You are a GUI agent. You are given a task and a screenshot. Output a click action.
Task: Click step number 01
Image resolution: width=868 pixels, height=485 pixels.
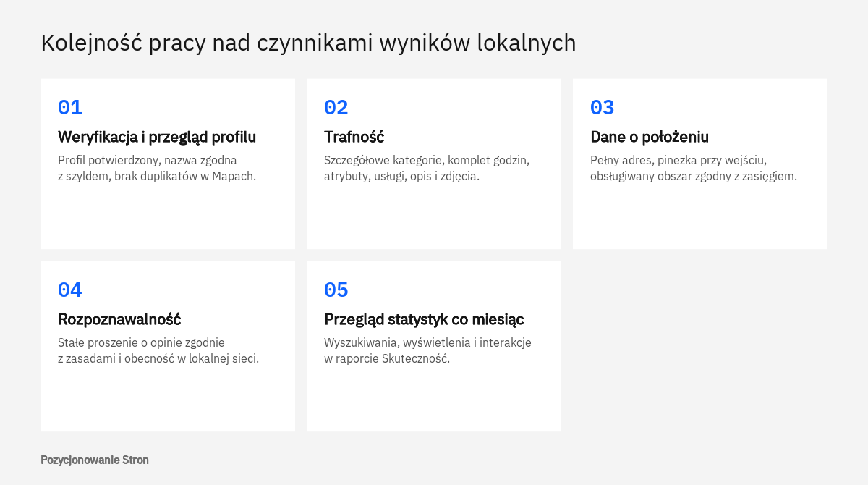[70, 108]
